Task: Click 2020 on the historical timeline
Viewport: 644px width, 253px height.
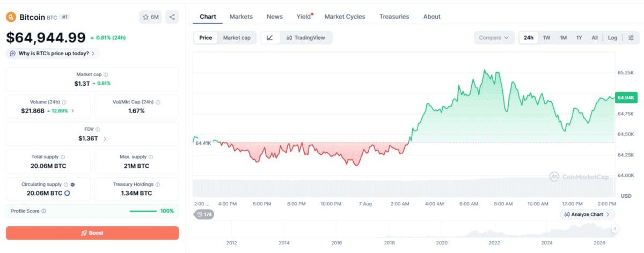Action: point(442,243)
